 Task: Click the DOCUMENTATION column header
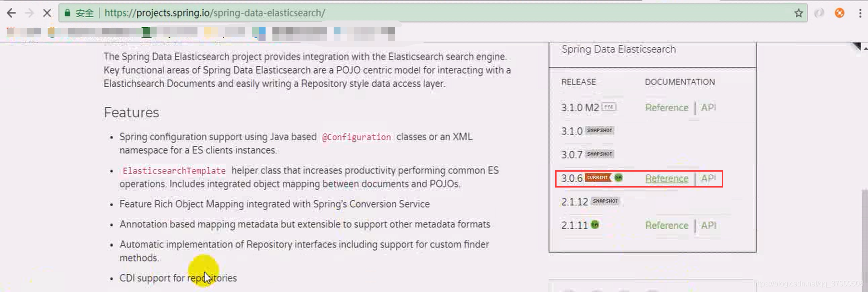point(680,82)
